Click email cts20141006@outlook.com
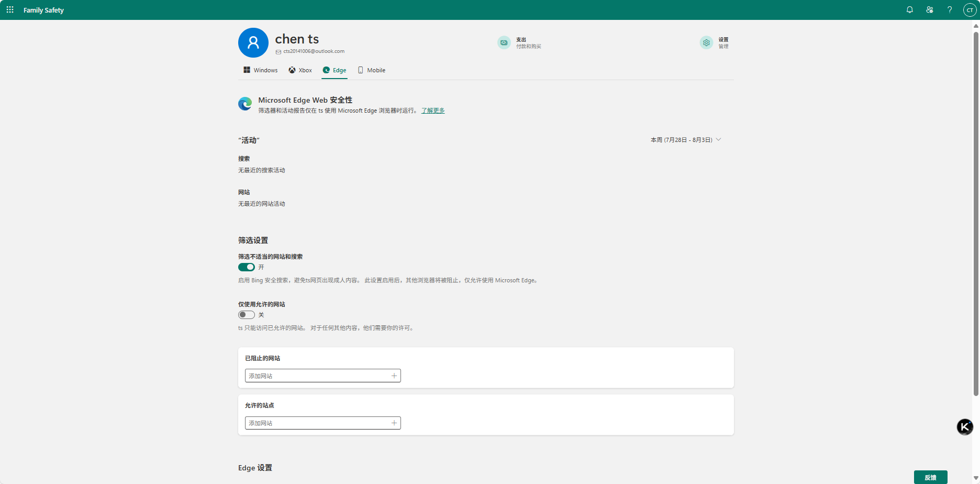 pos(314,51)
